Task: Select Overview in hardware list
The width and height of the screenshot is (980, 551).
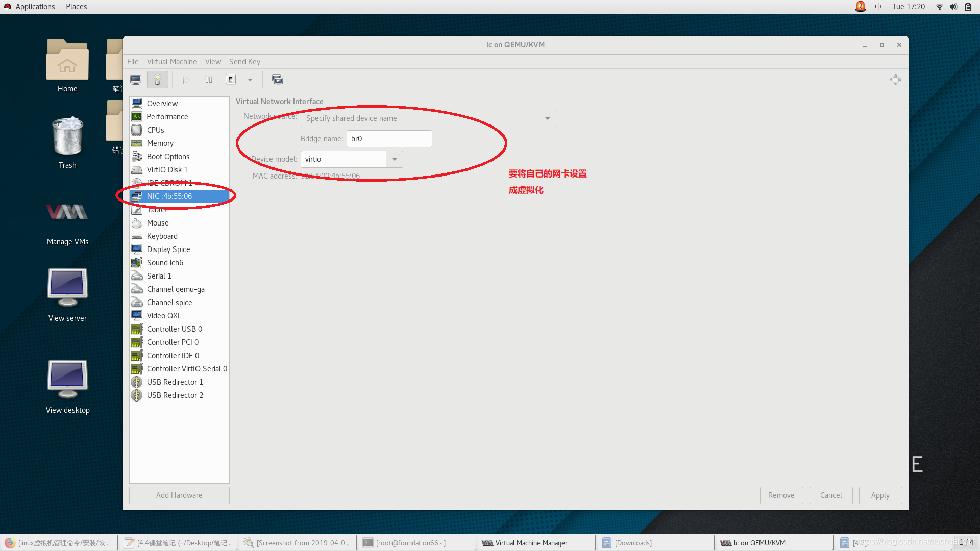Action: (179, 104)
